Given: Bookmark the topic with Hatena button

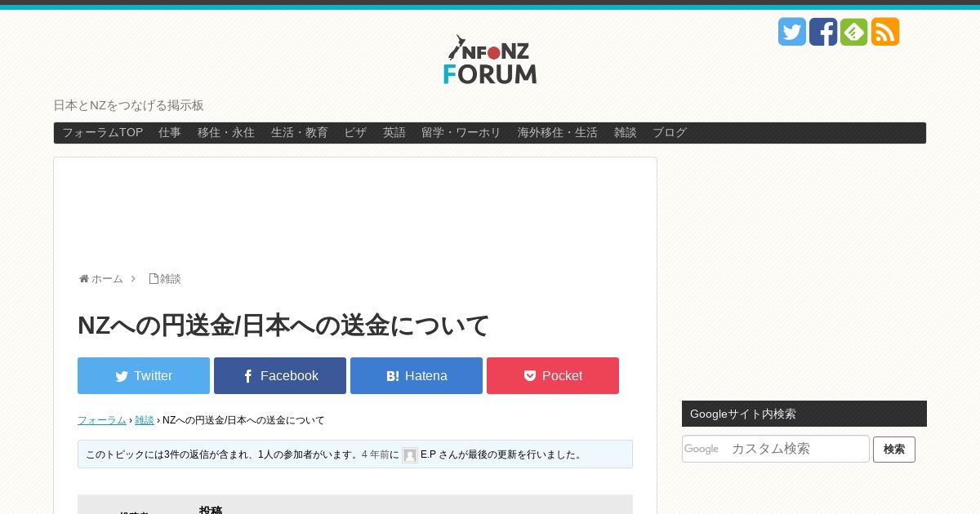Looking at the screenshot, I should (x=416, y=375).
